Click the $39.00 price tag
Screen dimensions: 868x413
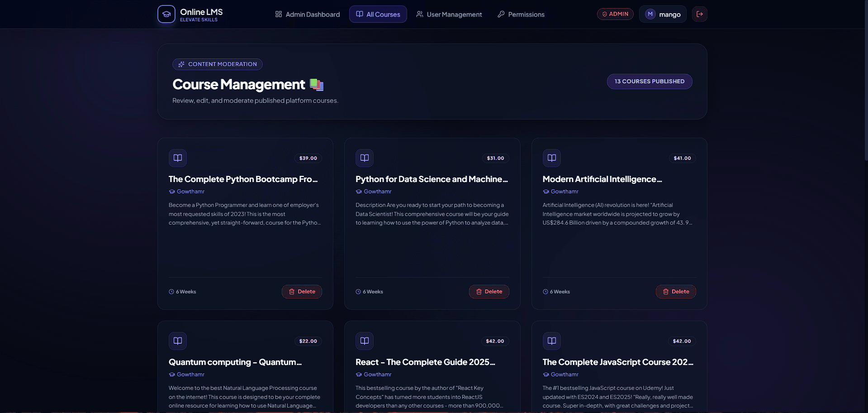point(308,158)
